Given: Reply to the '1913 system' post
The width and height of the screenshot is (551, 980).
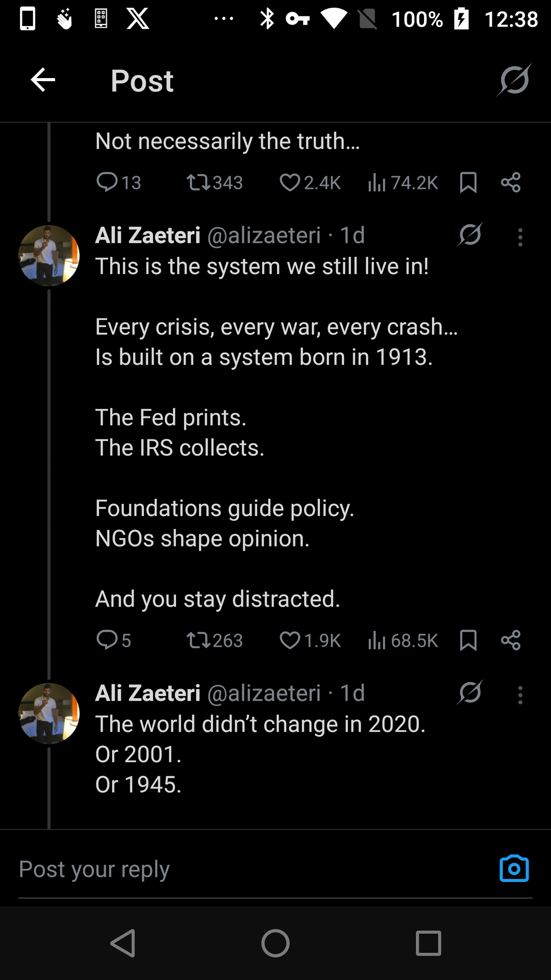Looking at the screenshot, I should click(x=114, y=640).
